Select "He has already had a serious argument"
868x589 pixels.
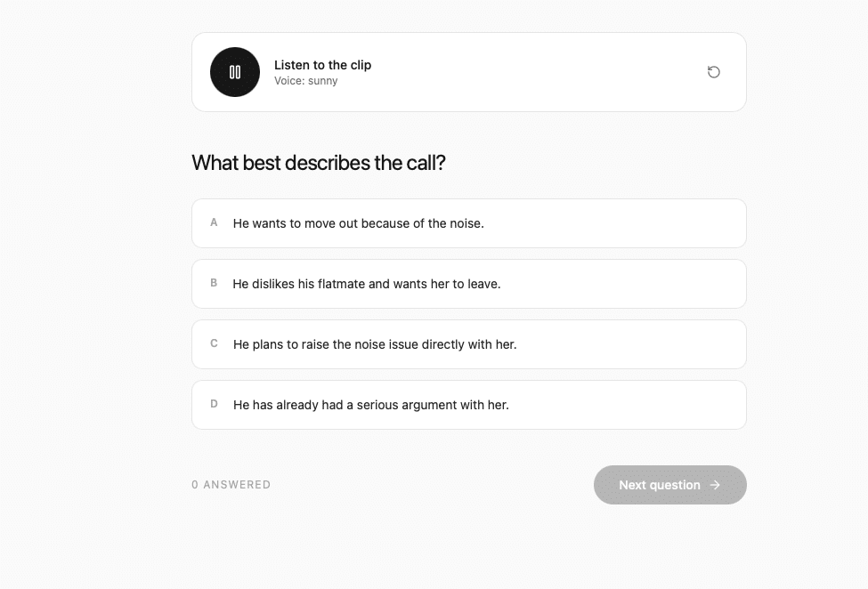pos(469,405)
